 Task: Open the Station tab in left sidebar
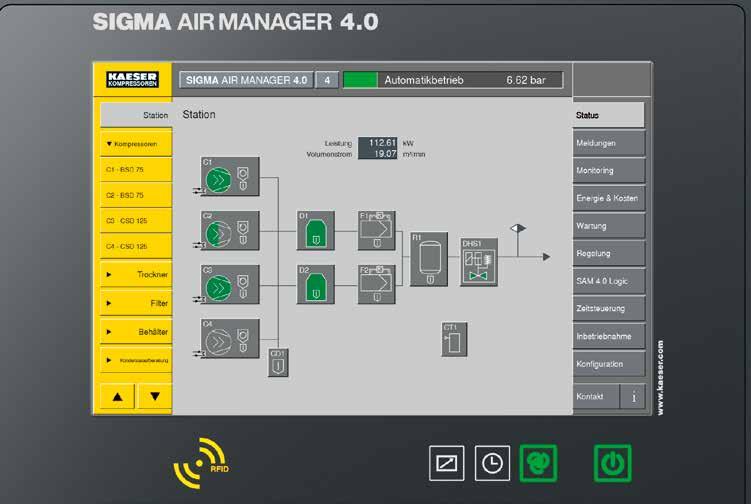(x=136, y=115)
